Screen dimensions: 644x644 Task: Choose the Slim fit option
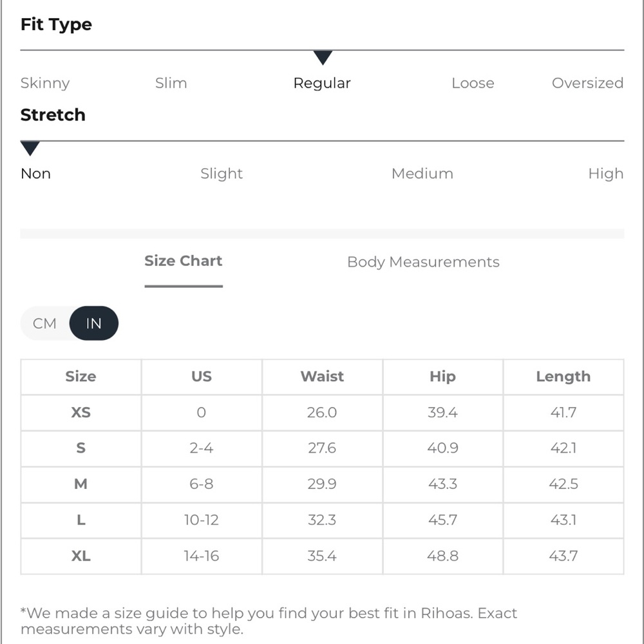pos(171,83)
